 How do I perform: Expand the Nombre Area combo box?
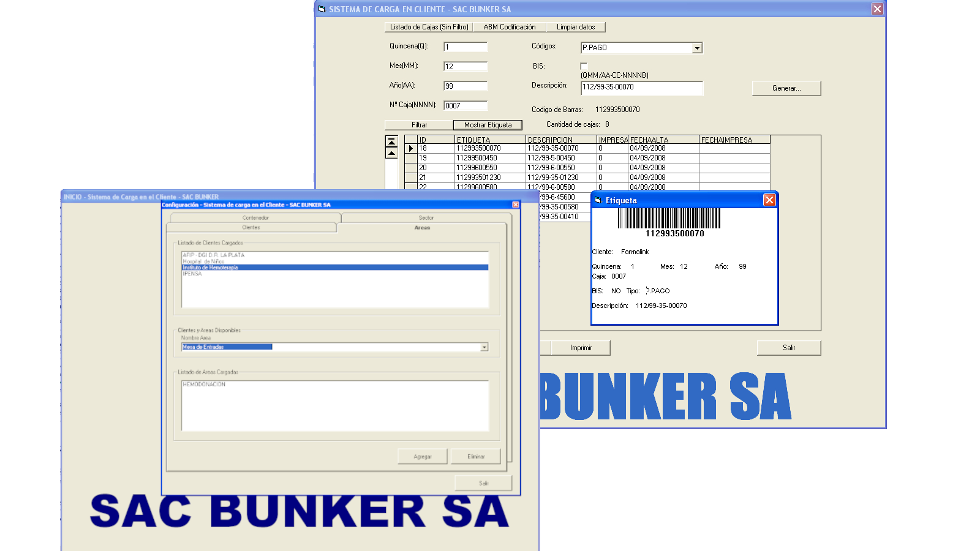[484, 347]
